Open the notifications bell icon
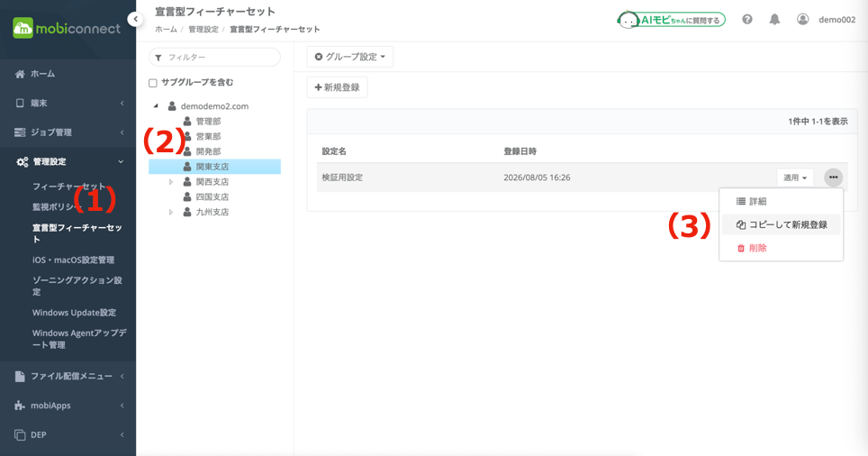Screen dimensions: 868x456 pos(774,20)
